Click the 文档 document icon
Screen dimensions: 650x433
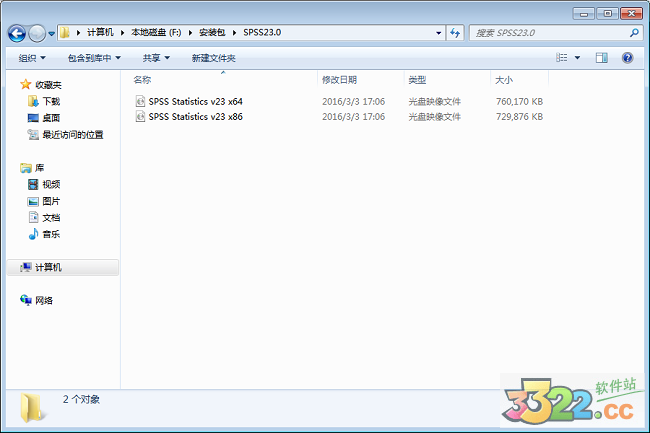click(x=33, y=217)
